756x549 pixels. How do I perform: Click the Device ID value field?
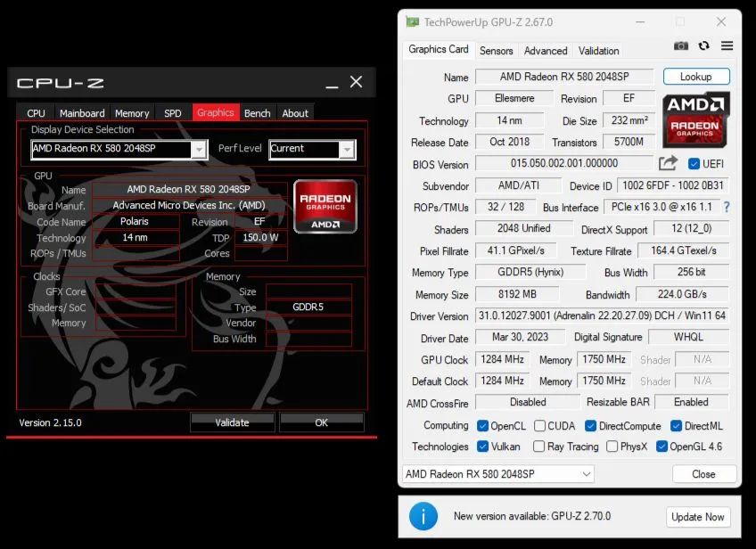coord(672,185)
